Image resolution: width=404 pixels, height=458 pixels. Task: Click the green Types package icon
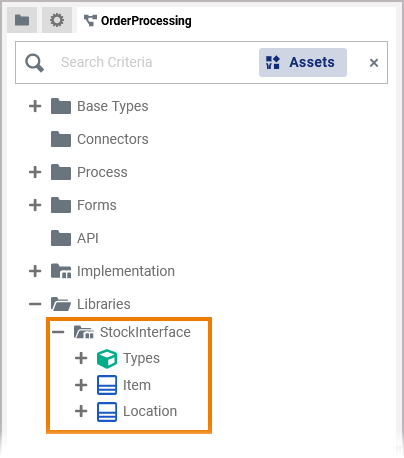[x=107, y=359]
